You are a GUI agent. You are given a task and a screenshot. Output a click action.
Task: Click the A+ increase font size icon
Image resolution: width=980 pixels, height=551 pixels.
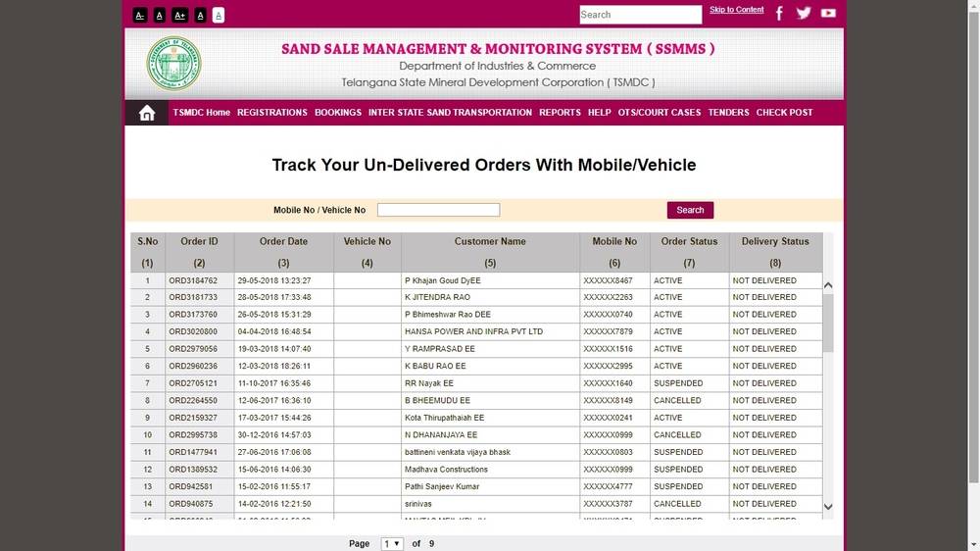[x=179, y=15]
